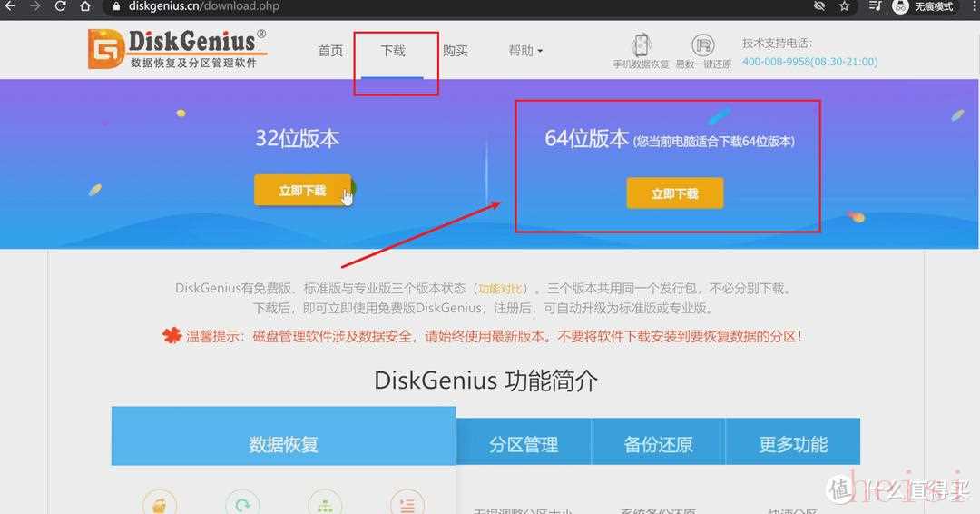Open the mobile data recovery phone icon
Image resolution: width=980 pixels, height=514 pixels.
click(x=641, y=45)
